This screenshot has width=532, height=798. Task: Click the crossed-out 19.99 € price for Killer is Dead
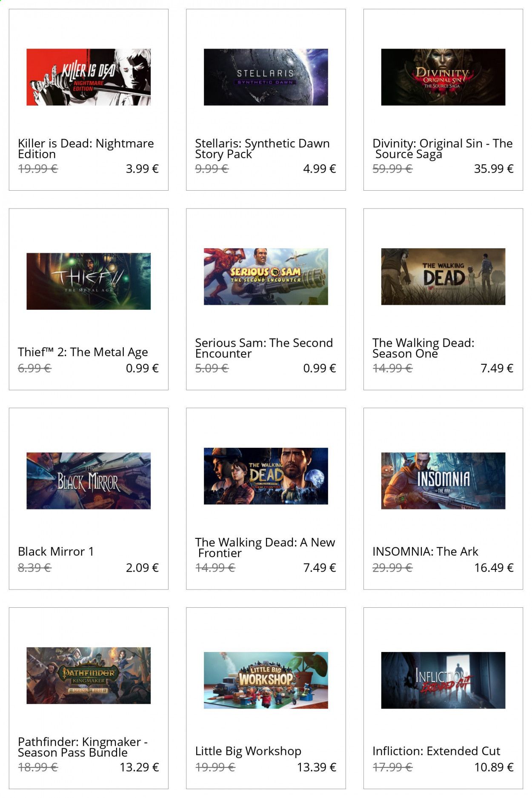tap(38, 169)
